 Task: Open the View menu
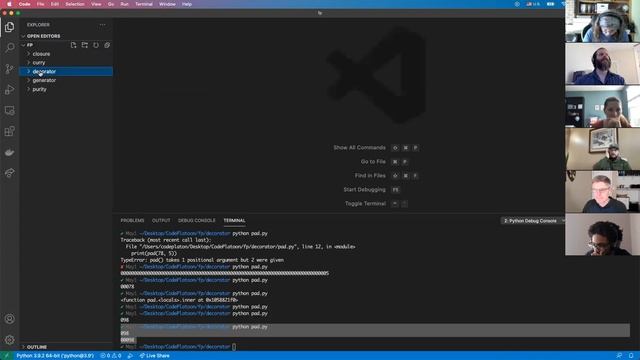[96, 4]
